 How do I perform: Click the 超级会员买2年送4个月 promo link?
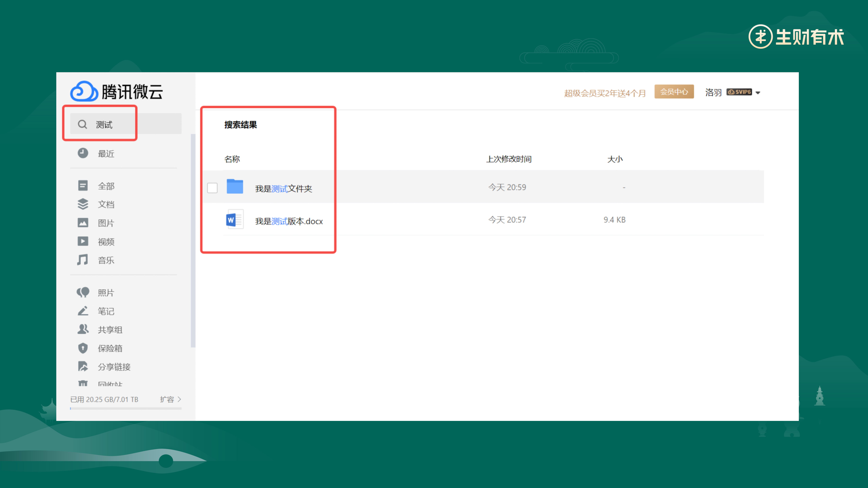[605, 93]
